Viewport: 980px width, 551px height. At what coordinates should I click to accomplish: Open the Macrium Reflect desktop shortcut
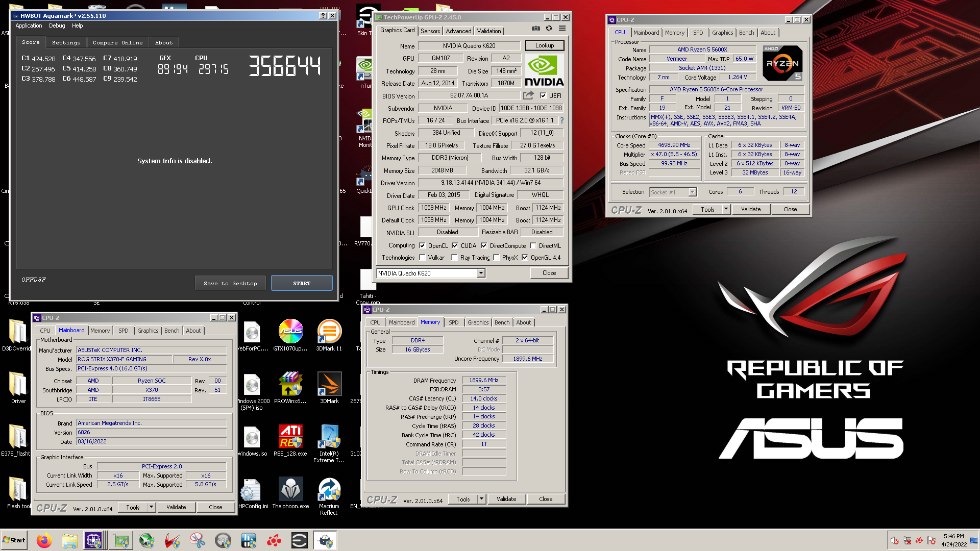(x=329, y=496)
